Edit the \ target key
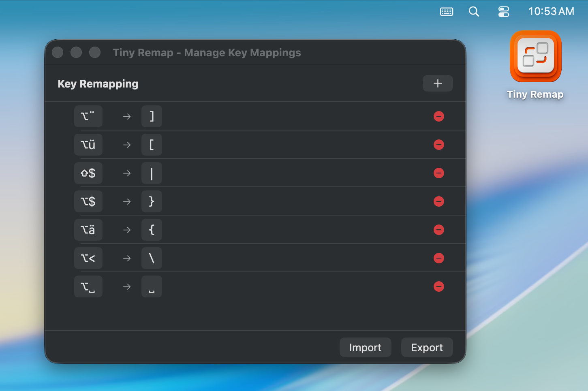This screenshot has width=588, height=391. [x=152, y=258]
